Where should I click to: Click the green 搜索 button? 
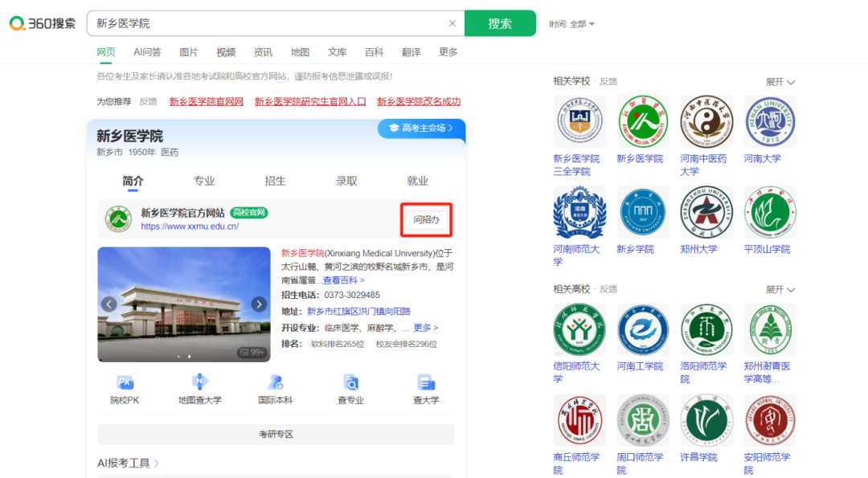pyautogui.click(x=500, y=23)
